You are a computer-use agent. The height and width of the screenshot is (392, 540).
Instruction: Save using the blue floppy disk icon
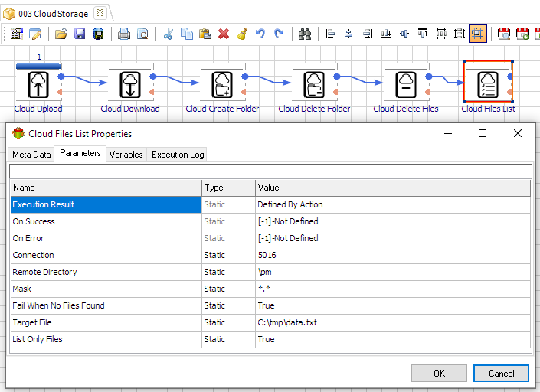80,34
